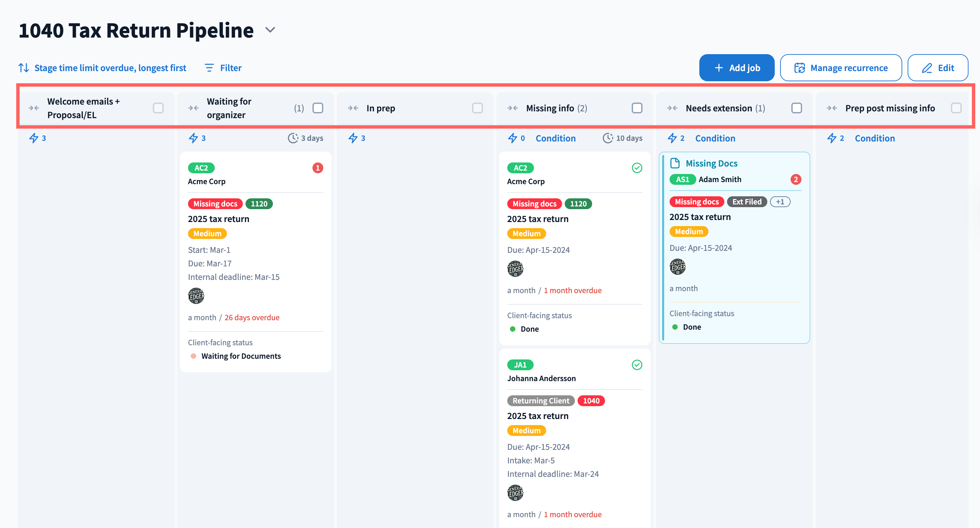The image size is (980, 528).
Task: Collapse the Needs extension column
Action: point(672,108)
